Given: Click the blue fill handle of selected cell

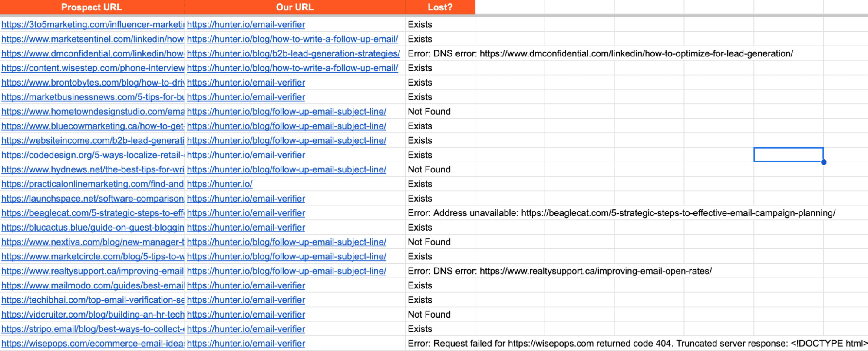Looking at the screenshot, I should [823, 162].
